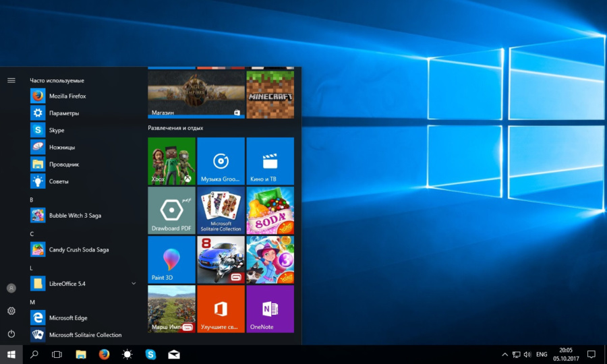Click the Развлечения и отдых group header
Viewport: 607px width, 364px height.
coord(175,128)
